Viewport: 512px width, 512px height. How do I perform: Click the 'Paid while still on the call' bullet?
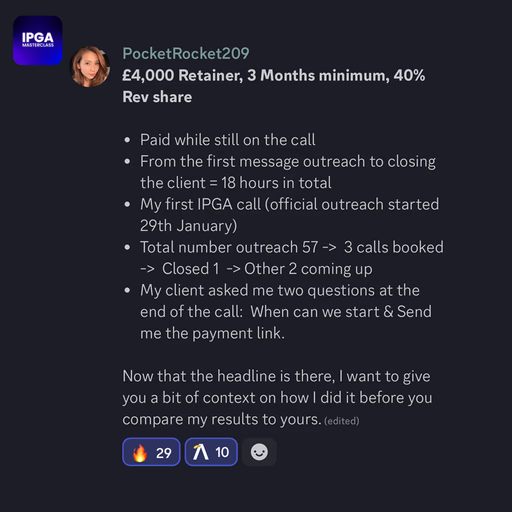[x=227, y=140]
